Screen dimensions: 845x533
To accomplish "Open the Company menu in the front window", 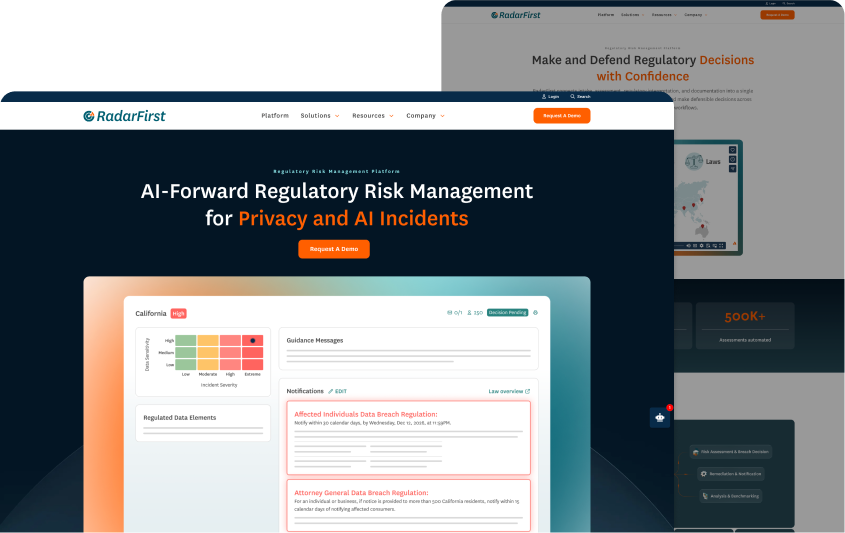I will tap(421, 116).
